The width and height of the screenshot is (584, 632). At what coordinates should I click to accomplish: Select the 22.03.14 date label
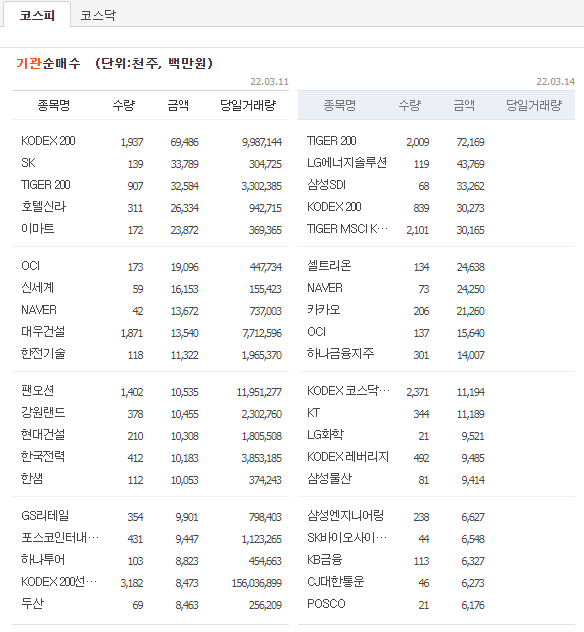[x=555, y=81]
